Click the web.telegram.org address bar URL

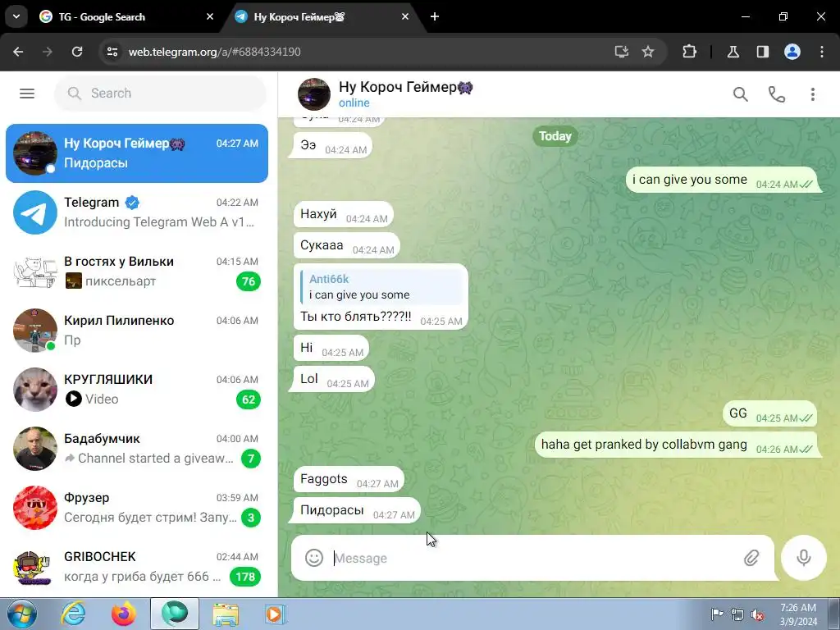pos(214,52)
